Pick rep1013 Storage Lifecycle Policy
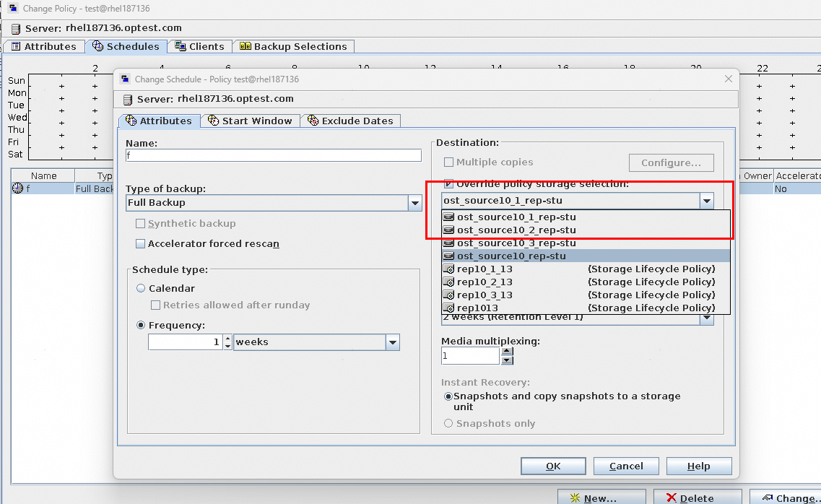The image size is (821, 504). pyautogui.click(x=586, y=308)
